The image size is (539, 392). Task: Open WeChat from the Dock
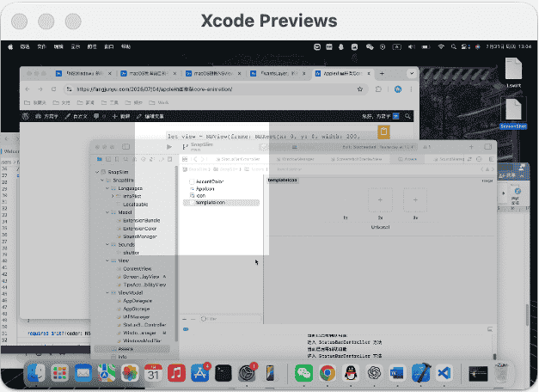(303, 373)
